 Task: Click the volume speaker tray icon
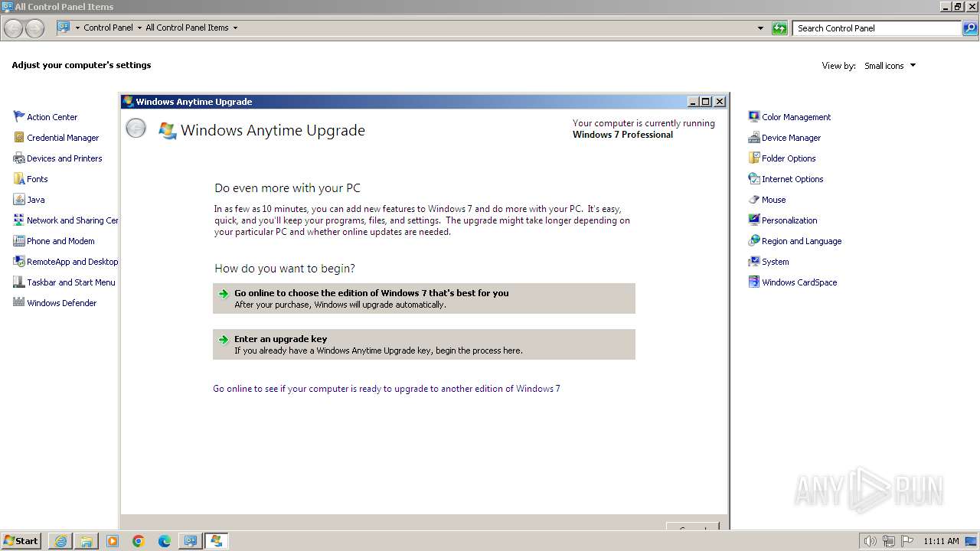(870, 541)
